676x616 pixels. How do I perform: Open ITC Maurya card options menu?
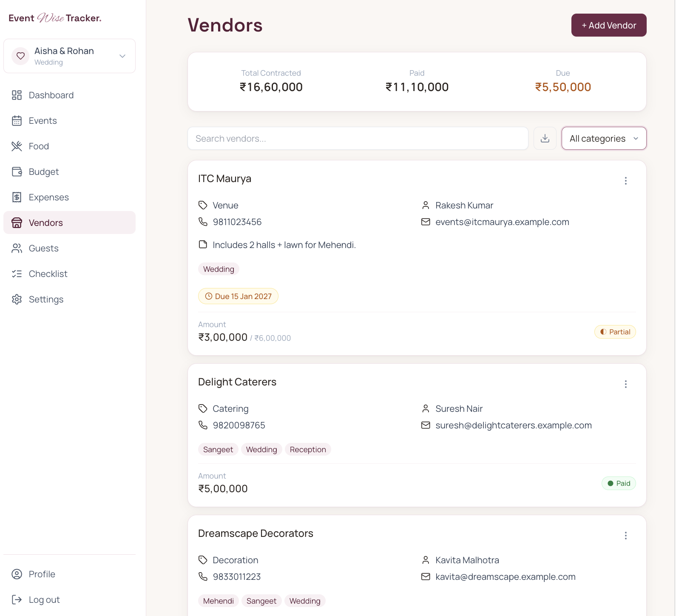[x=626, y=181]
